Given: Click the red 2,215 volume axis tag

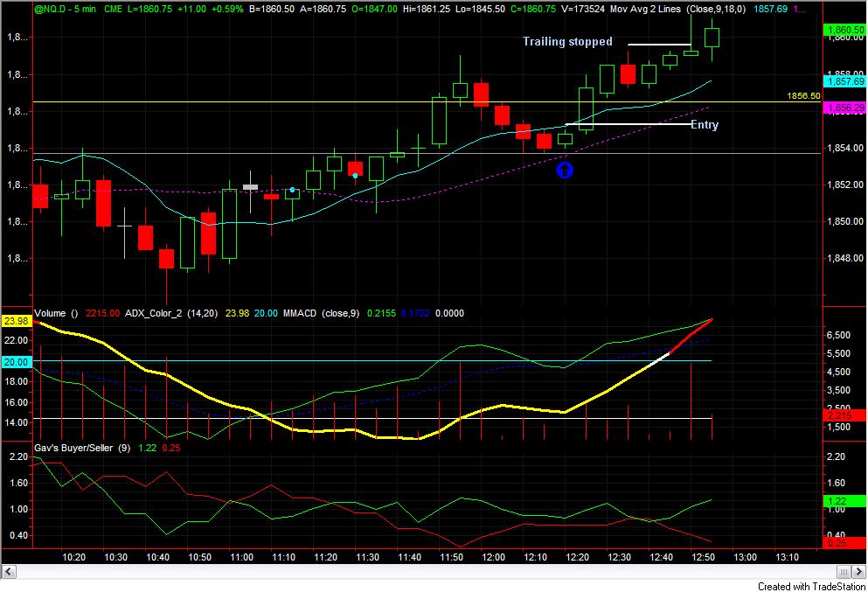Looking at the screenshot, I should 844,415.
